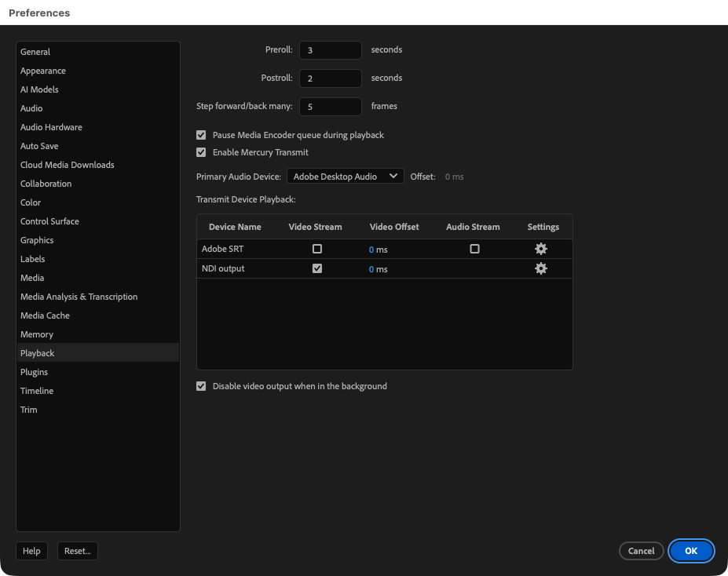Select Appearance preferences category
The height and width of the screenshot is (576, 728).
[98, 71]
